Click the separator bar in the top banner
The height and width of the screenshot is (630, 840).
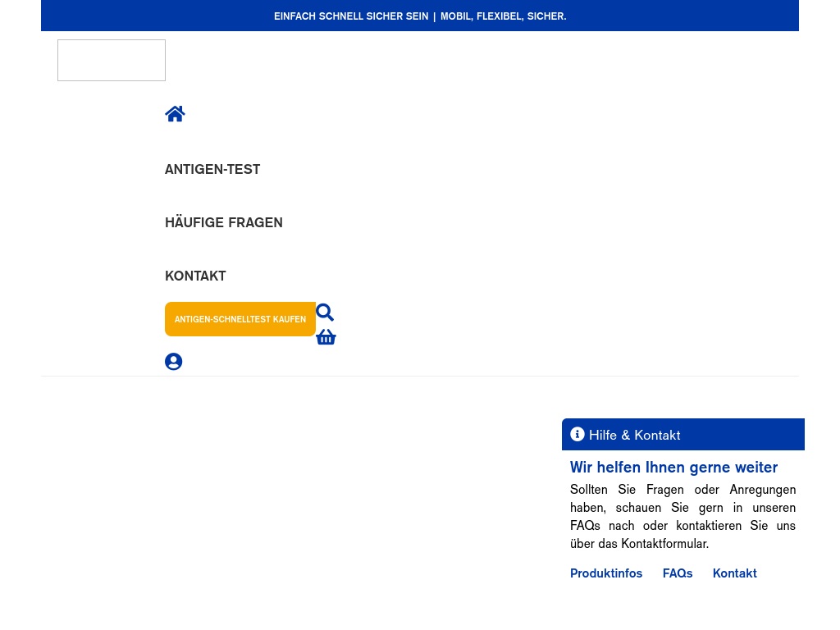click(435, 16)
